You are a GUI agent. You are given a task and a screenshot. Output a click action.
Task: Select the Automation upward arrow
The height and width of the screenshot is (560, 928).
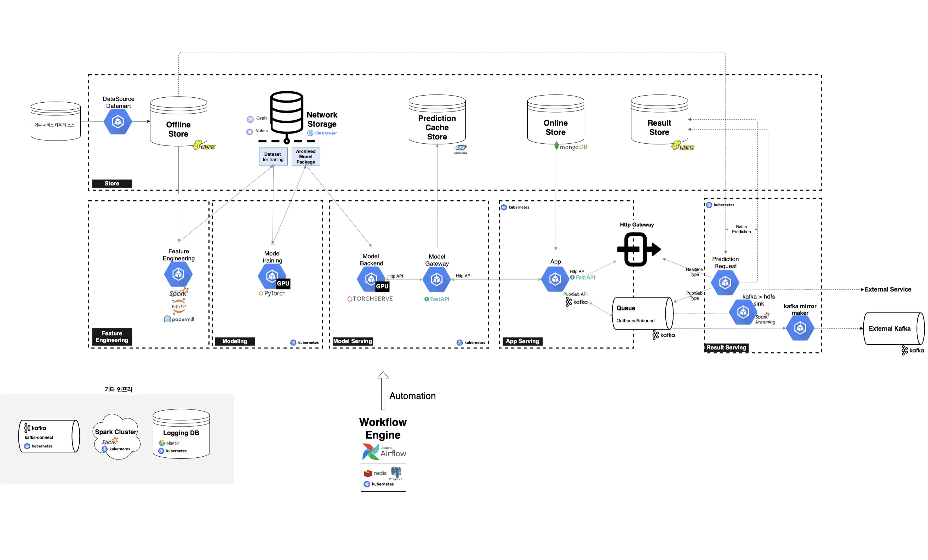(x=383, y=390)
